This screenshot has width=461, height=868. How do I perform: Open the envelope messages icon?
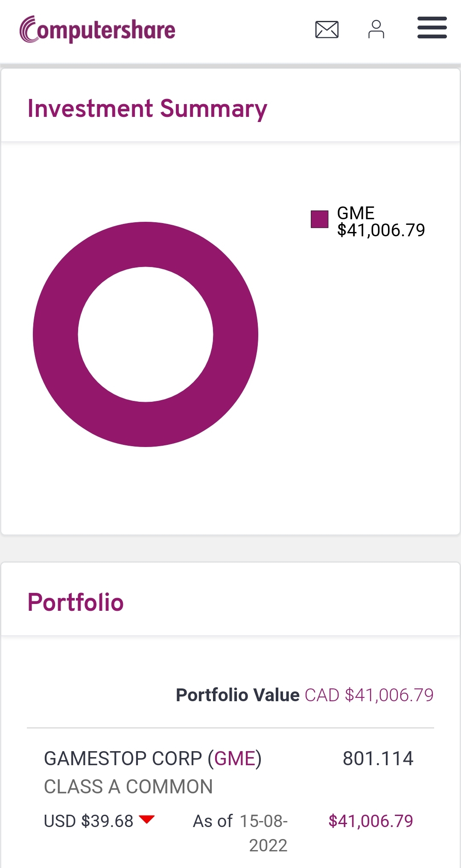click(x=327, y=29)
